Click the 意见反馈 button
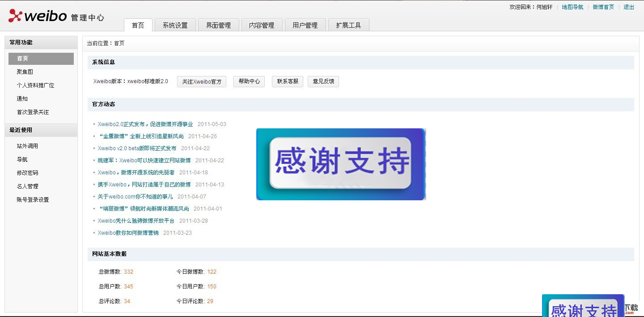Image resolution: width=644 pixels, height=317 pixels. point(323,81)
